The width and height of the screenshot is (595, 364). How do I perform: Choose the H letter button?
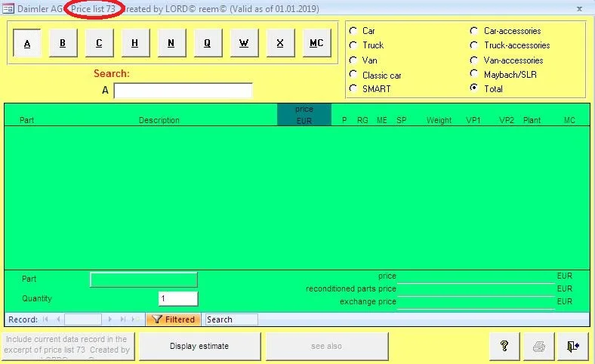pyautogui.click(x=135, y=43)
